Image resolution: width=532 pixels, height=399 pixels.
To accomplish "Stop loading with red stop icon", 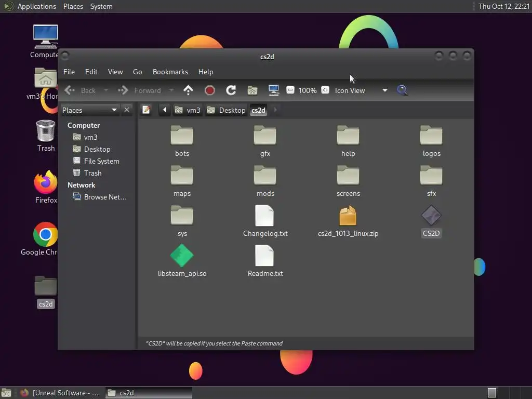I will [210, 90].
